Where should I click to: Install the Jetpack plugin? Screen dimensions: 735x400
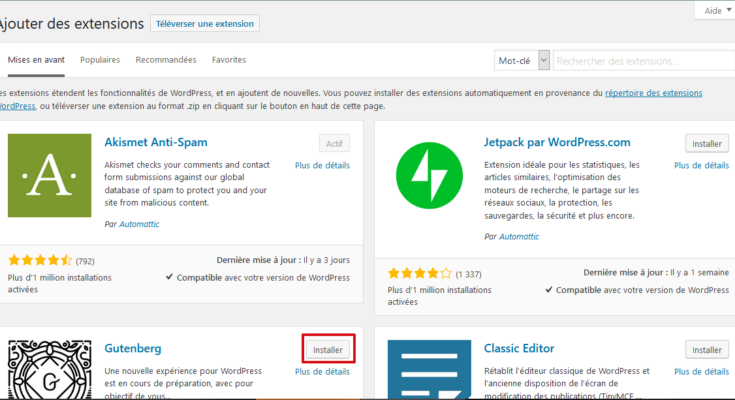(707, 143)
